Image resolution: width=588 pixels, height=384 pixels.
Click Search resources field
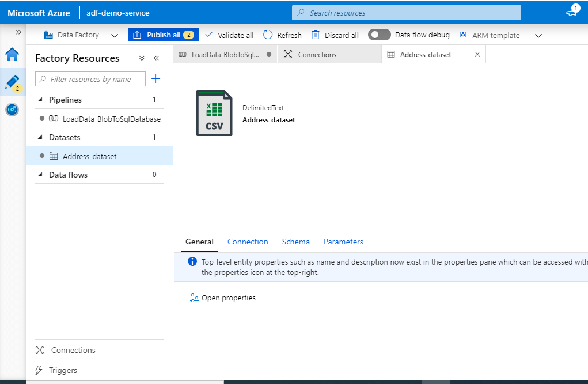407,13
